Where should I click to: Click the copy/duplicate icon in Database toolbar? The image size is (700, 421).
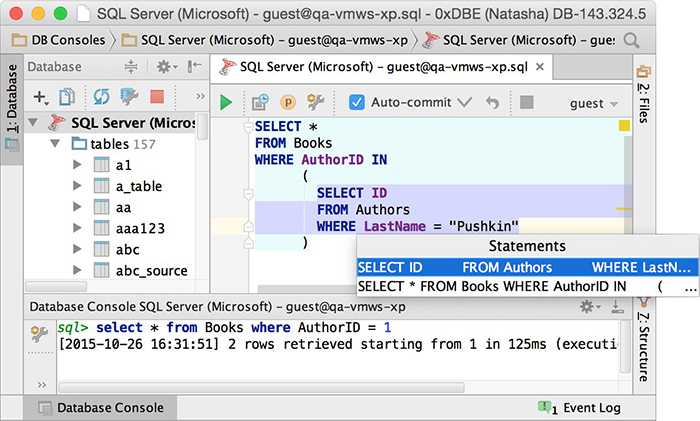68,97
